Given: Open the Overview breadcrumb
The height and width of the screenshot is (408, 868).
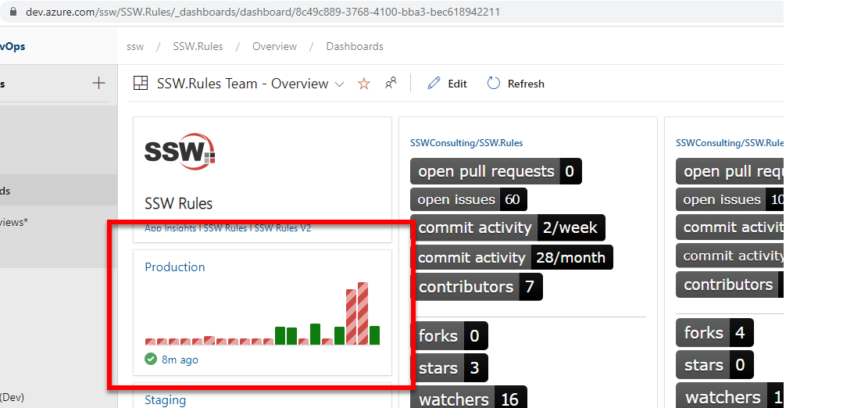Looking at the screenshot, I should [274, 46].
